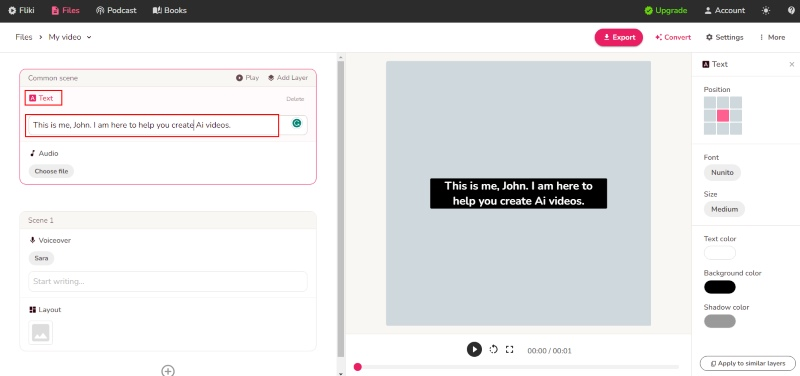Go to the Files tab
The image size is (800, 376).
tap(65, 10)
